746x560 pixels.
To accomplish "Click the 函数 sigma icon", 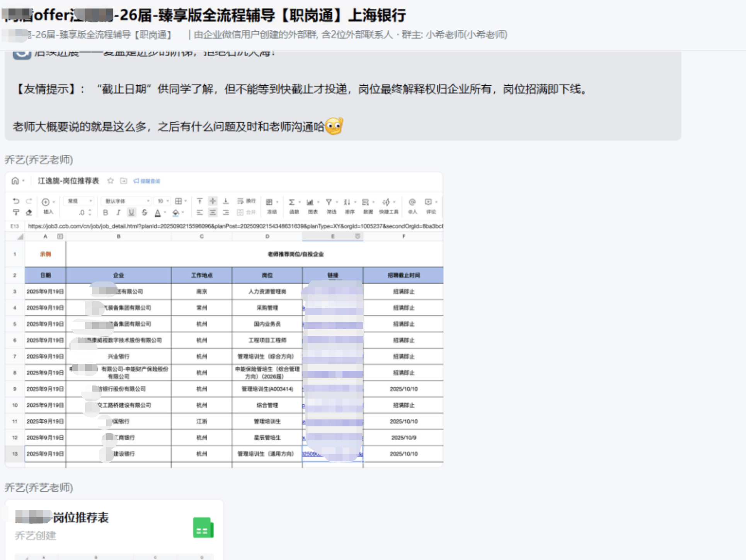I will [292, 202].
